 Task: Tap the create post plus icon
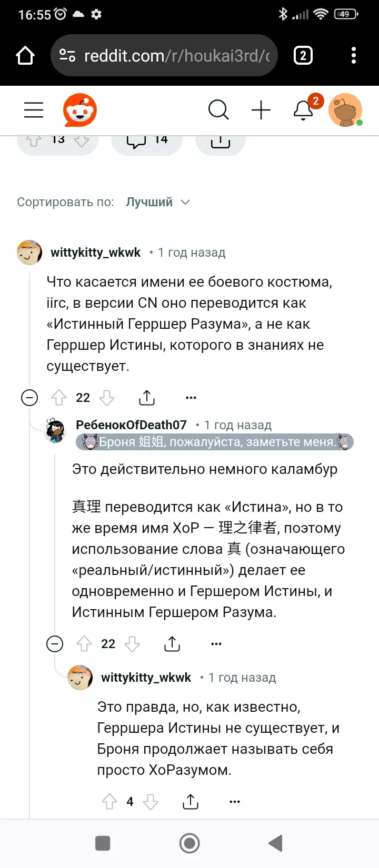[x=261, y=110]
